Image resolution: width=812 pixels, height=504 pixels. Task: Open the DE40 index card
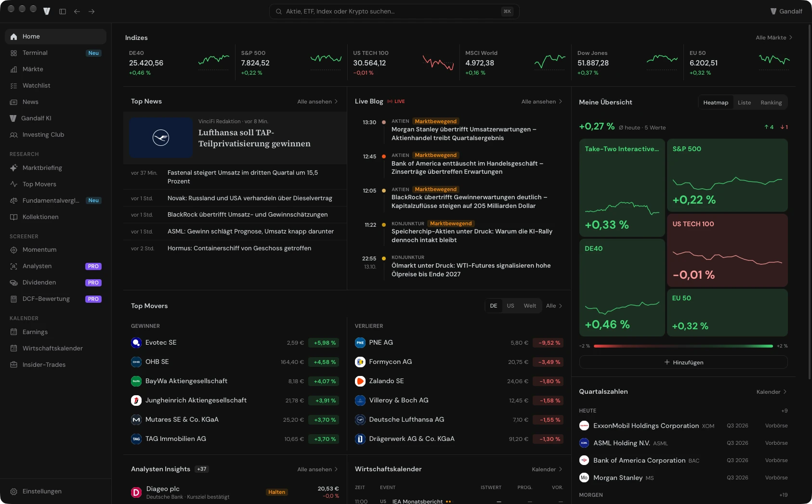pyautogui.click(x=179, y=63)
